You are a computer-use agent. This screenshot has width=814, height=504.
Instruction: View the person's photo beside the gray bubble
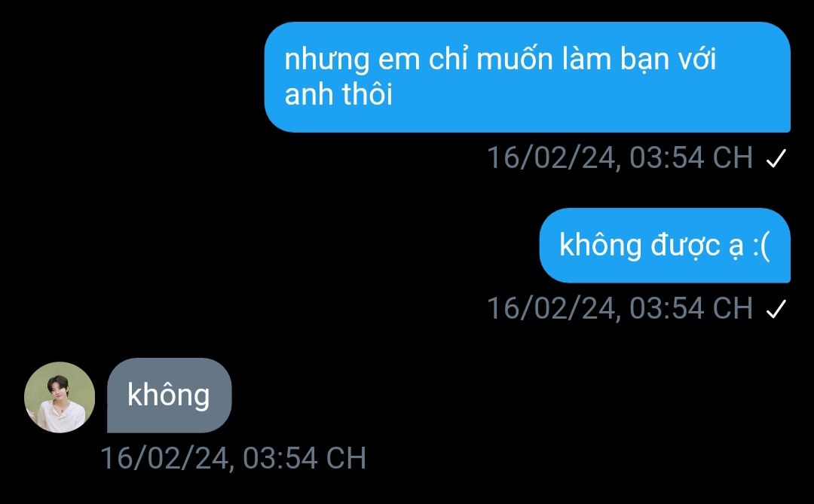60,397
